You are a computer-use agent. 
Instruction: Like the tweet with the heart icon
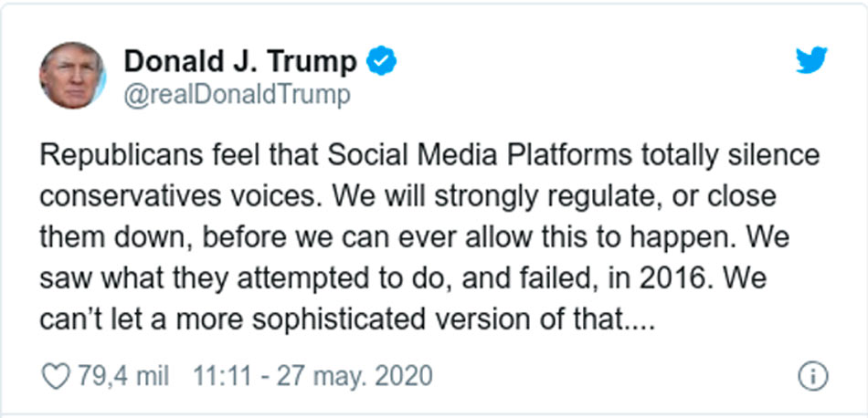click(x=57, y=376)
